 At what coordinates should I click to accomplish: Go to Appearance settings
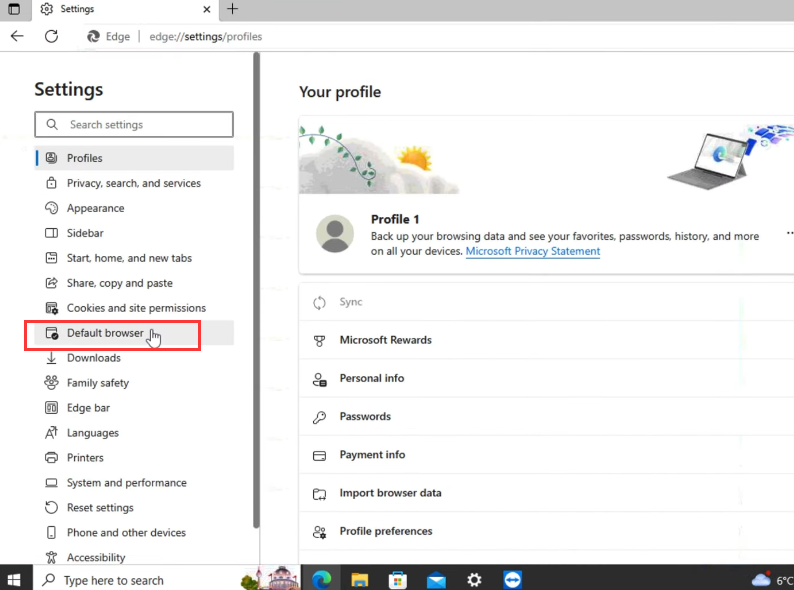134,208
